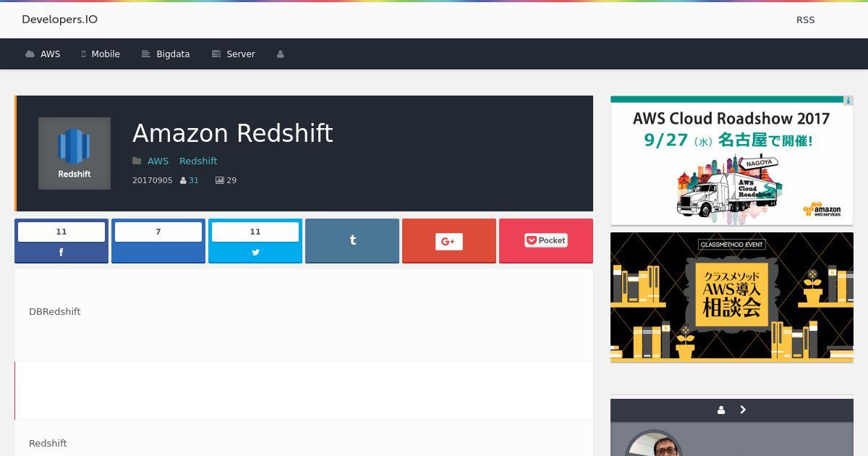868x456 pixels.
Task: Click the date text 20170905
Action: [153, 180]
